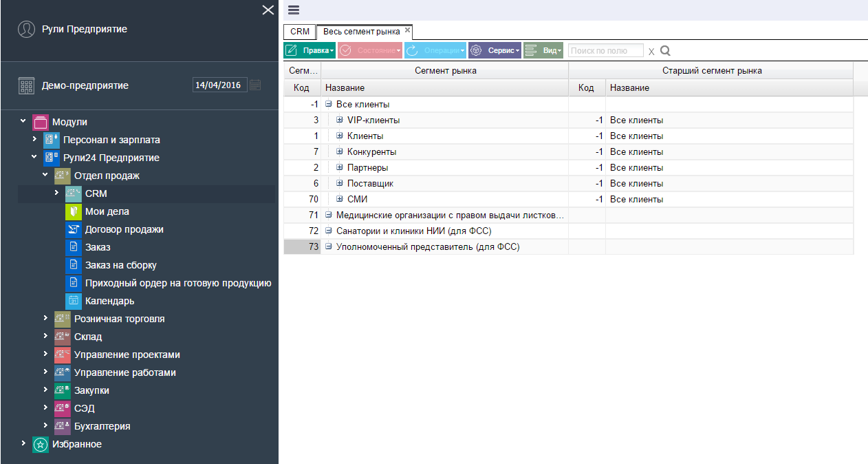Click Старший сегмент рынка column header

click(x=712, y=70)
